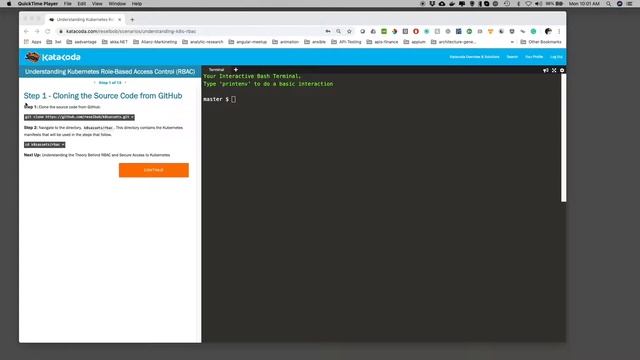
Task: Click the volume icon in menu bar
Action: click(539, 4)
